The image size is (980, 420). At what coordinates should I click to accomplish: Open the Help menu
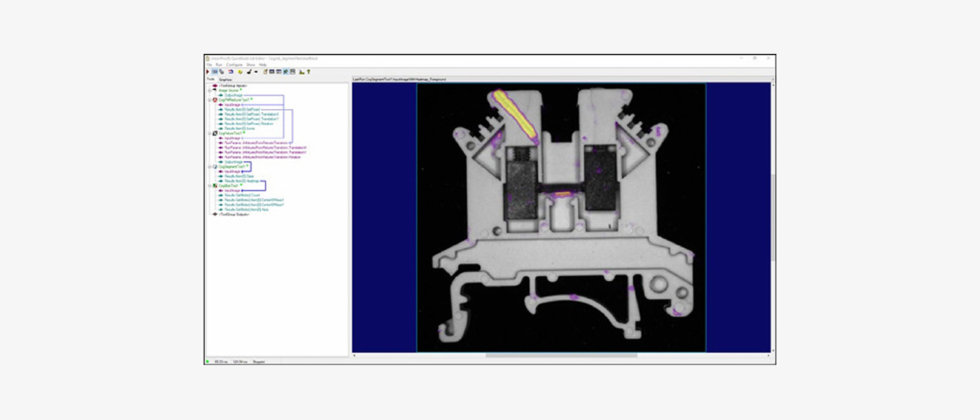pyautogui.click(x=262, y=64)
